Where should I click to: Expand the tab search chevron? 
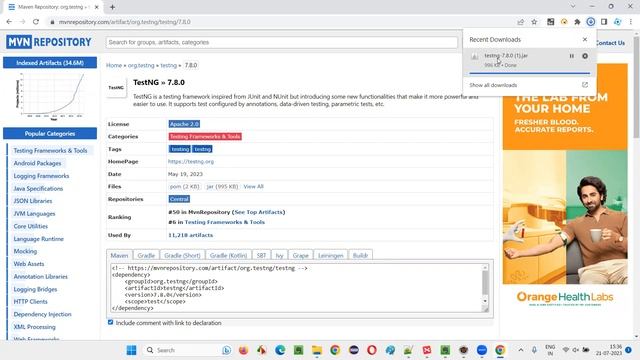573,6
